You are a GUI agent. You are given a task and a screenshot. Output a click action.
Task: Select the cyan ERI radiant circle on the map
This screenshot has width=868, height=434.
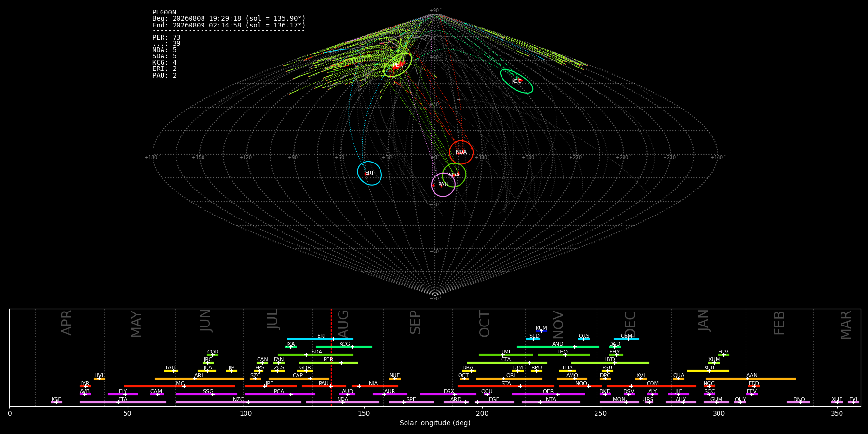point(369,173)
